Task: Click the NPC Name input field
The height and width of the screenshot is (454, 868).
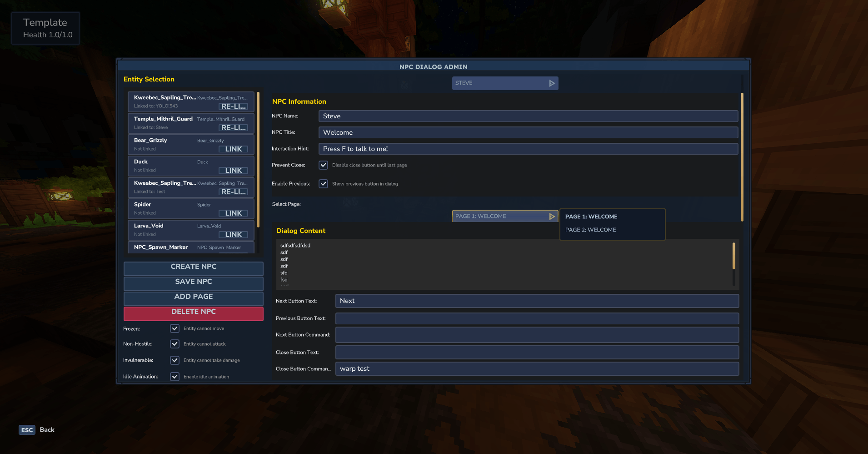Action: pos(528,116)
